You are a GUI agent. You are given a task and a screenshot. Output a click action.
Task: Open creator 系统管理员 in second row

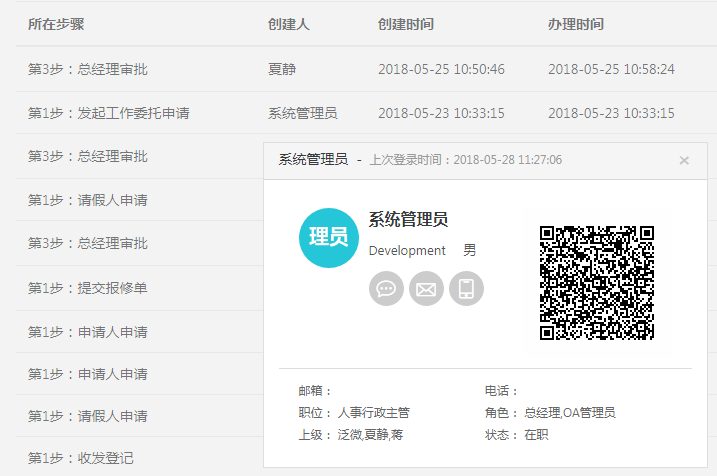point(303,113)
